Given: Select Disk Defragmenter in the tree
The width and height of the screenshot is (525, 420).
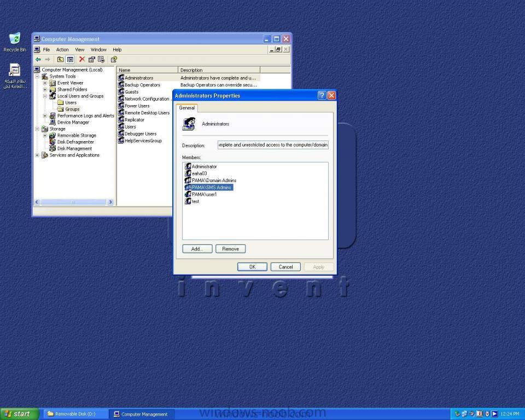Looking at the screenshot, I should (x=75, y=142).
